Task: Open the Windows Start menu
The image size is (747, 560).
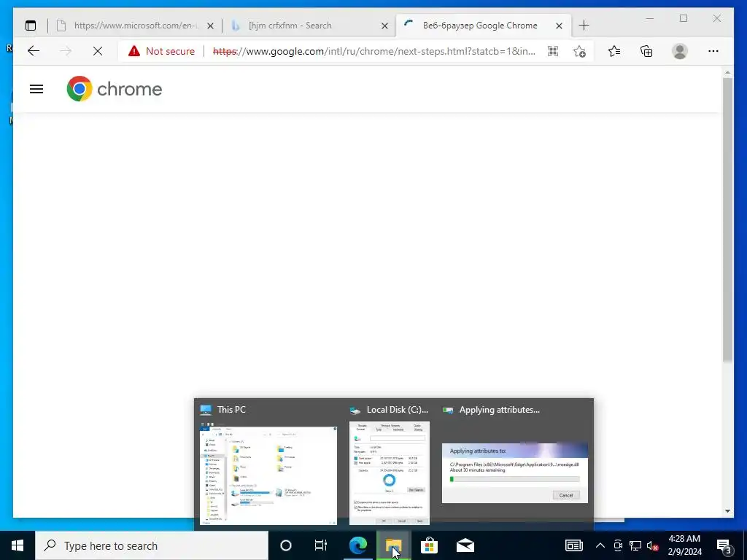Action: 18,545
